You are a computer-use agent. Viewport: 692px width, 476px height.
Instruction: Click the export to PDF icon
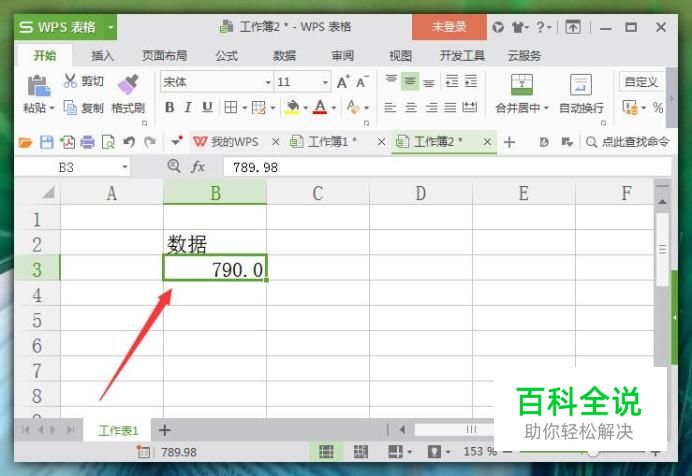pos(67,142)
